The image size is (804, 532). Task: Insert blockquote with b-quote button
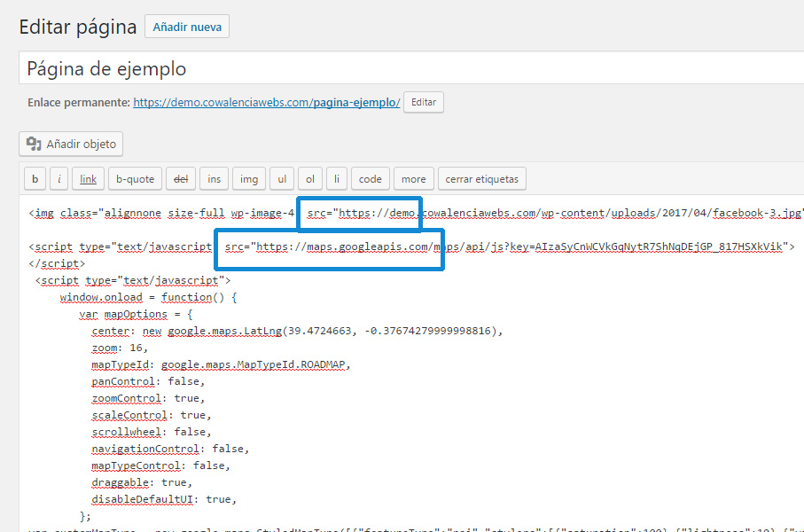click(x=135, y=179)
